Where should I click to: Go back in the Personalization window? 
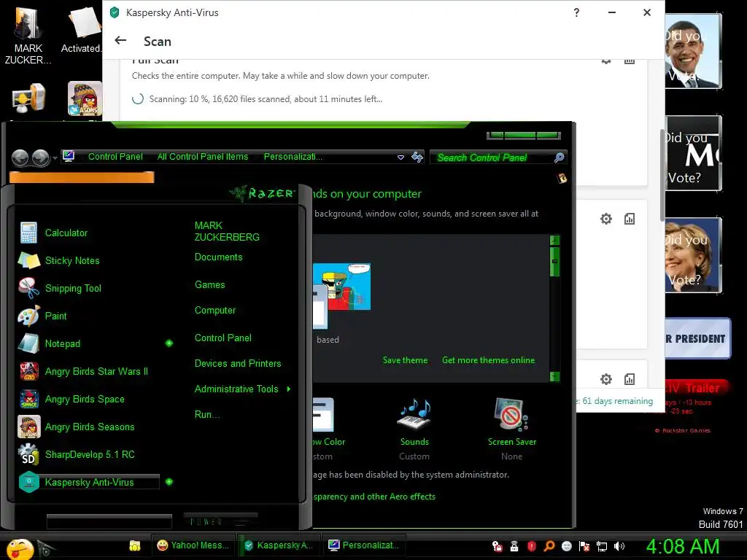[x=20, y=157]
